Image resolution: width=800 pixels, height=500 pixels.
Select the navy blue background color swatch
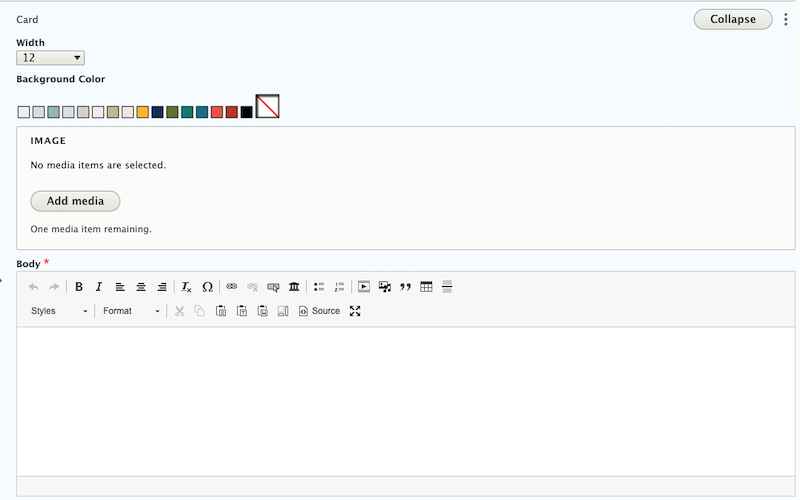[x=157, y=112]
